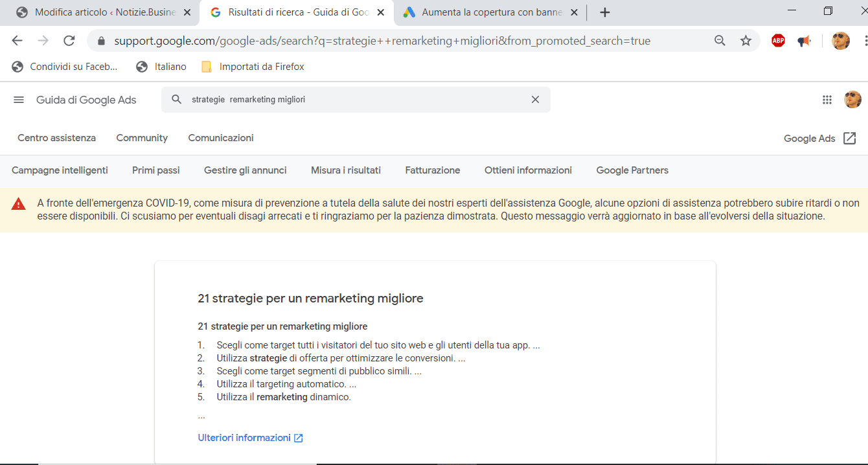Click the megaphone extension icon

804,41
